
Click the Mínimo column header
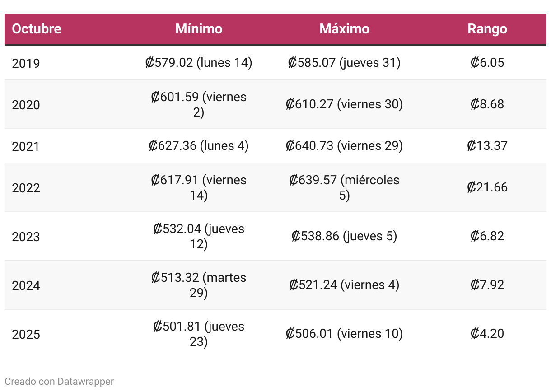point(199,29)
